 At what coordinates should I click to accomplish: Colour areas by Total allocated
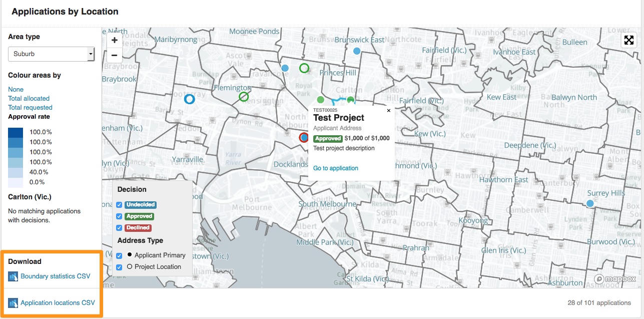tap(29, 99)
